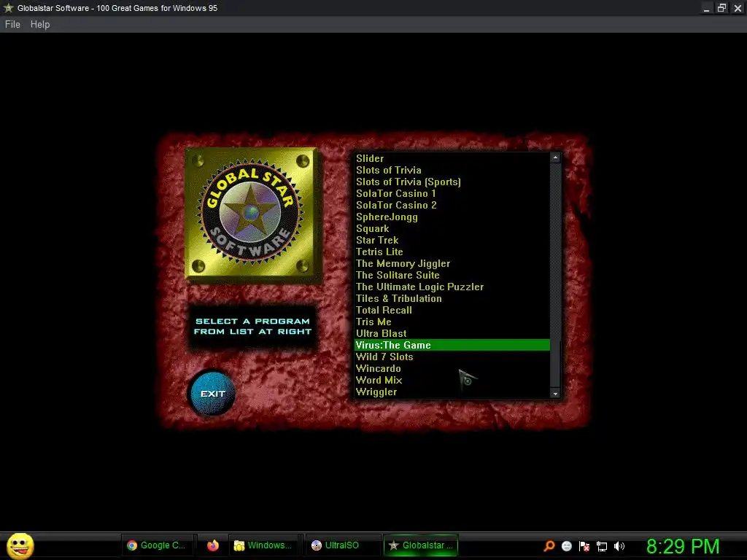Select Wild 7 Slots in the list
Image resolution: width=747 pixels, height=560 pixels.
click(x=452, y=357)
